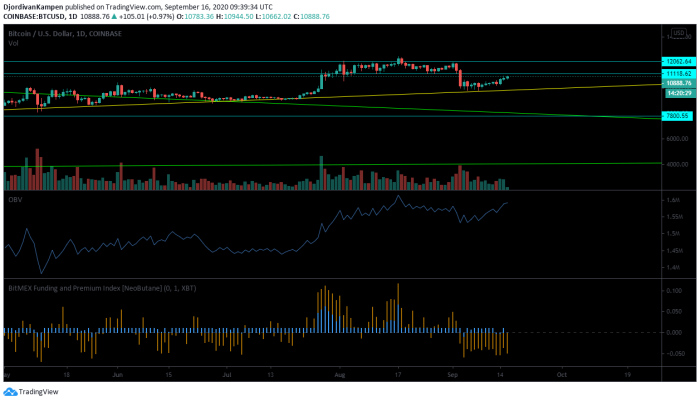The width and height of the screenshot is (700, 402).
Task: Click the 7800.55 price level label
Action: click(x=677, y=116)
